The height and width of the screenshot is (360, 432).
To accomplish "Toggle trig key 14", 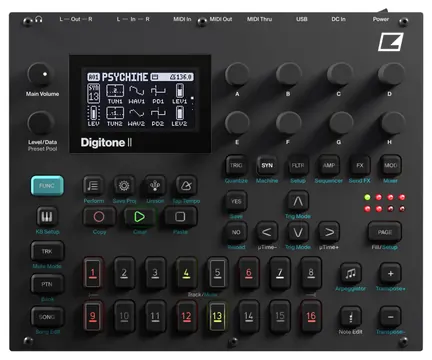I will click(x=249, y=316).
